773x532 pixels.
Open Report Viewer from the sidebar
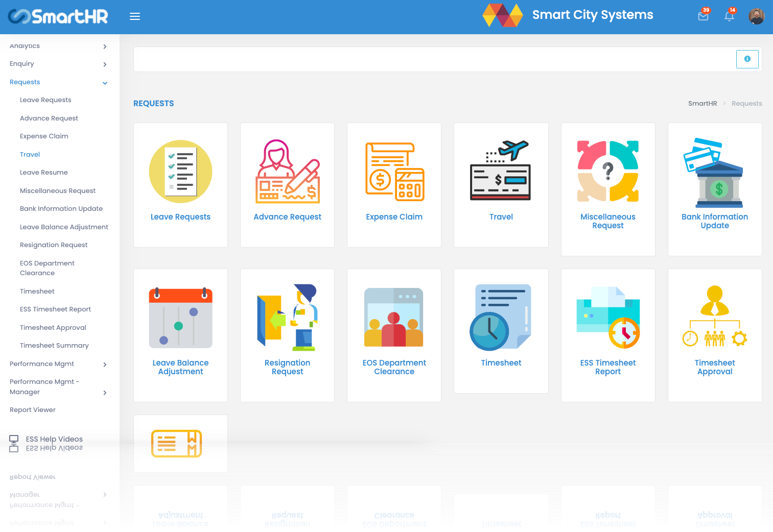(32, 409)
